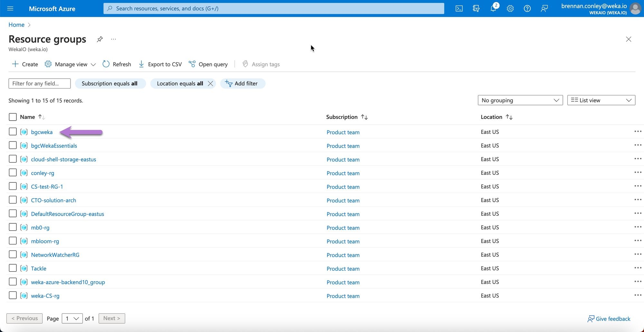Remove the Location equals all filter
Viewport: 644px width, 332px height.
coord(211,83)
